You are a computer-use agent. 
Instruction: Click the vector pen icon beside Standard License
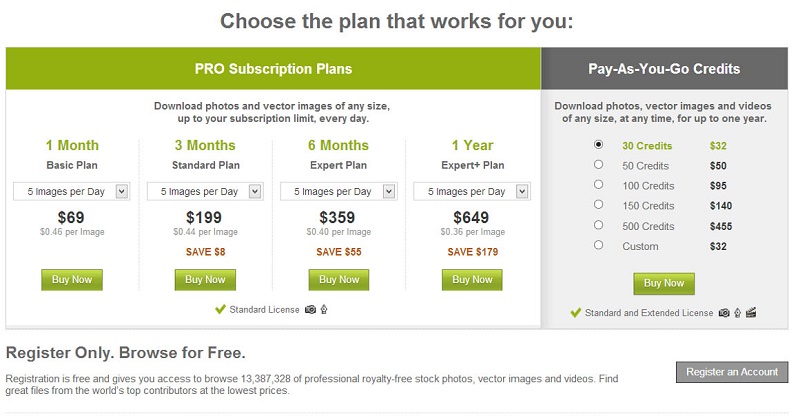click(323, 309)
